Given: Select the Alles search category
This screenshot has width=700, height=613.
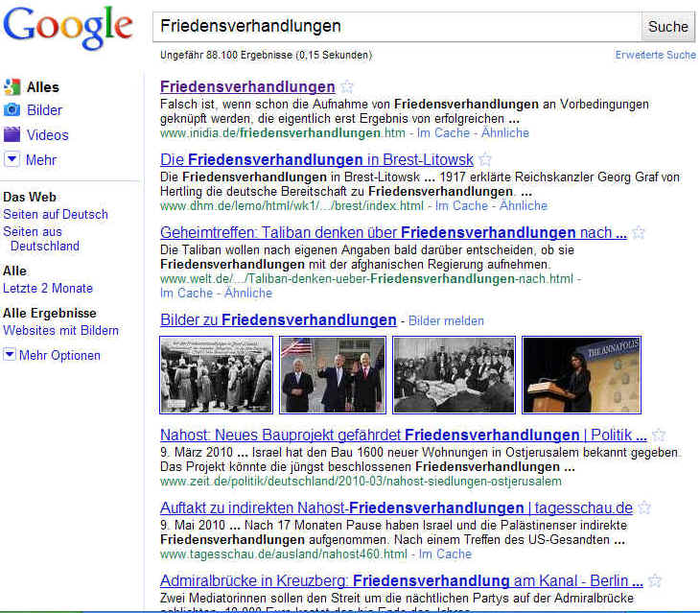Looking at the screenshot, I should [x=43, y=87].
